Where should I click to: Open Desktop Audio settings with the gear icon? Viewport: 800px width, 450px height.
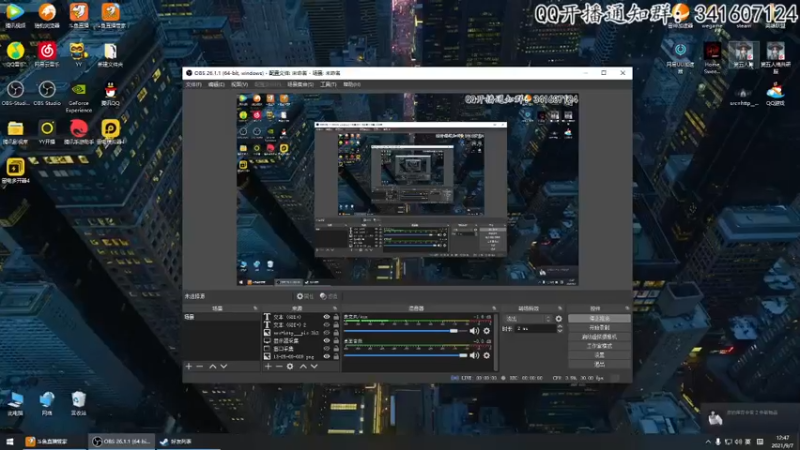coord(487,355)
